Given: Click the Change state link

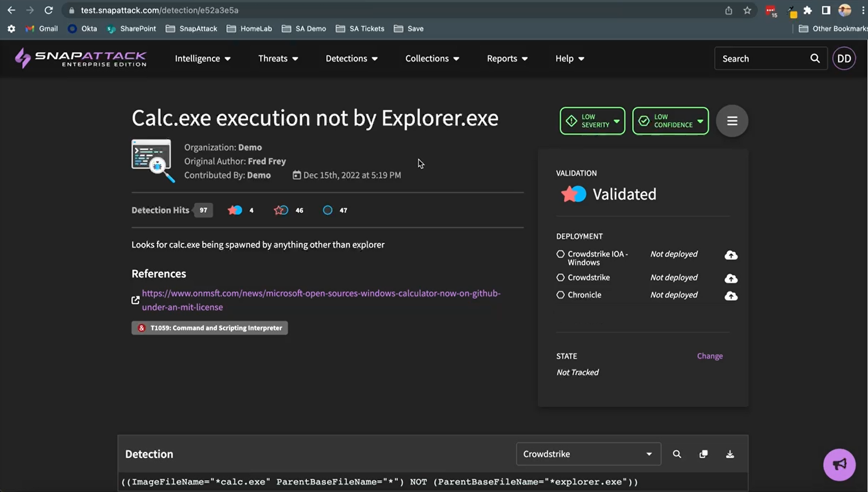Looking at the screenshot, I should 710,356.
